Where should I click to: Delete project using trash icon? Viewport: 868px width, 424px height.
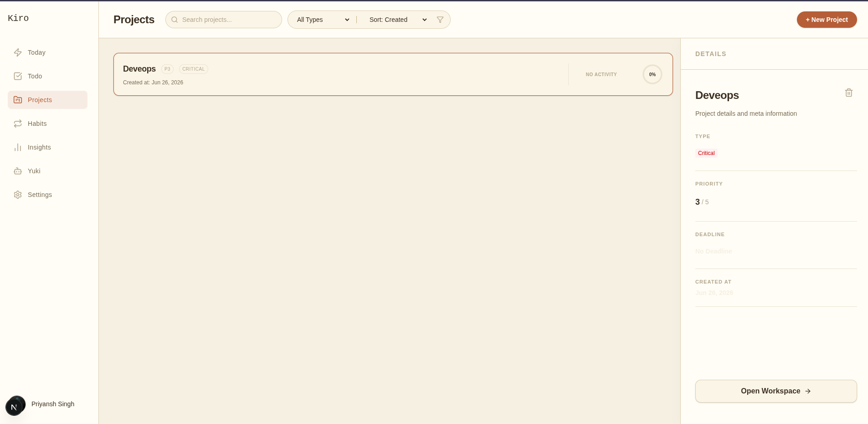pyautogui.click(x=849, y=93)
